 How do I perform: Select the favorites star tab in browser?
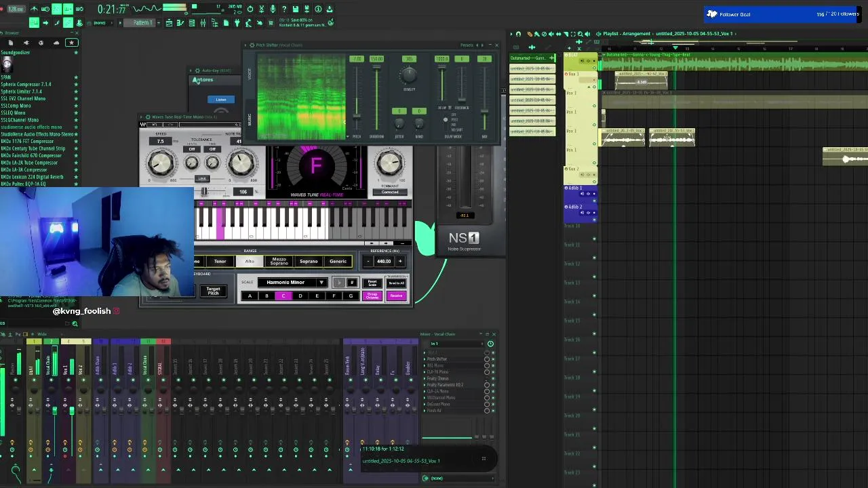point(72,42)
